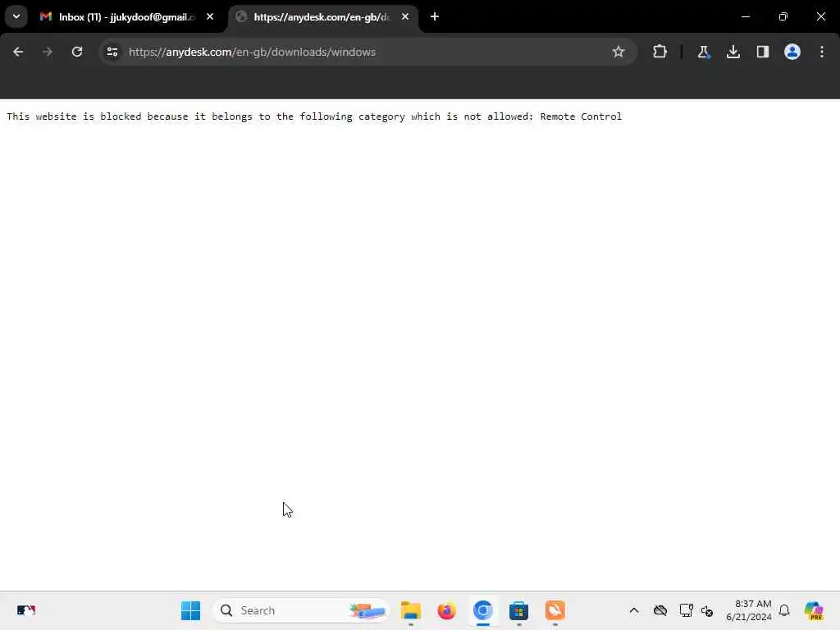Open Chrome Labs flask icon
840x630 pixels.
[x=703, y=52]
